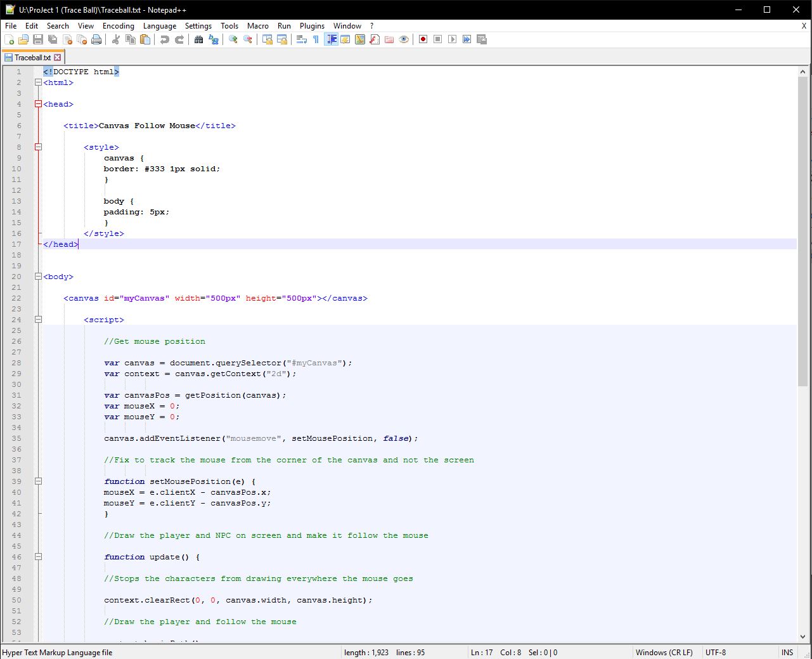Zoom in on the text
Viewport: 812px width, 659px height.
232,39
